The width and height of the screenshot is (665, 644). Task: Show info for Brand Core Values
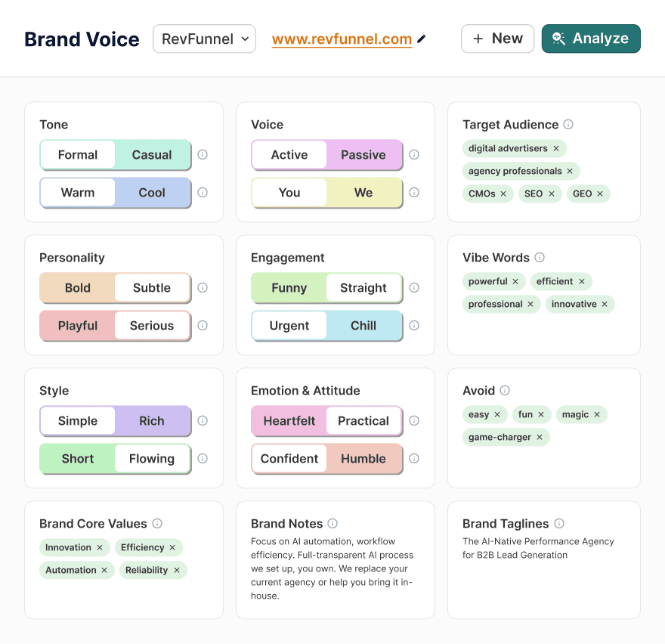pos(157,524)
